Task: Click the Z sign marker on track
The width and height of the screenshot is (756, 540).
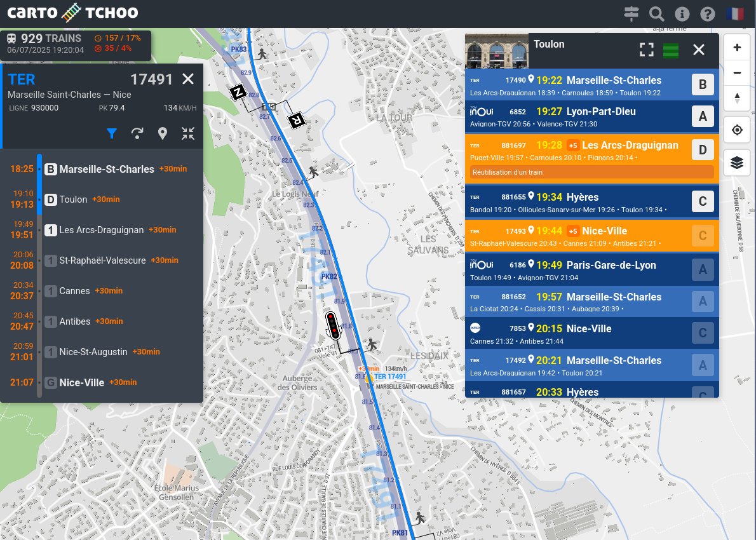Action: coord(238,91)
